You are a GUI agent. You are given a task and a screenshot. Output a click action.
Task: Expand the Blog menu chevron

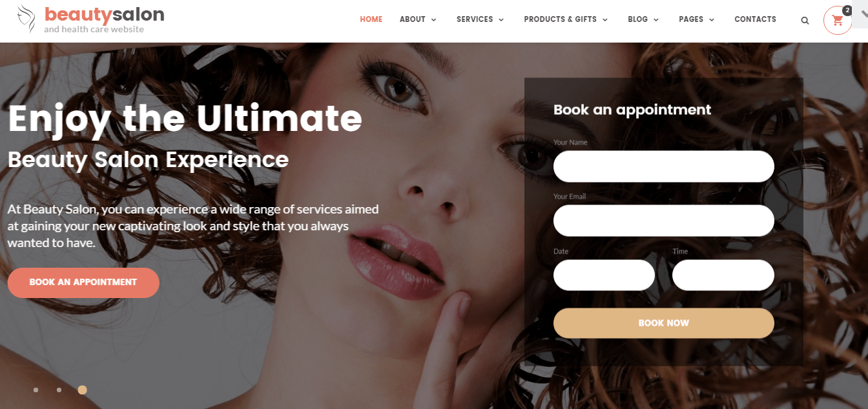click(x=656, y=20)
